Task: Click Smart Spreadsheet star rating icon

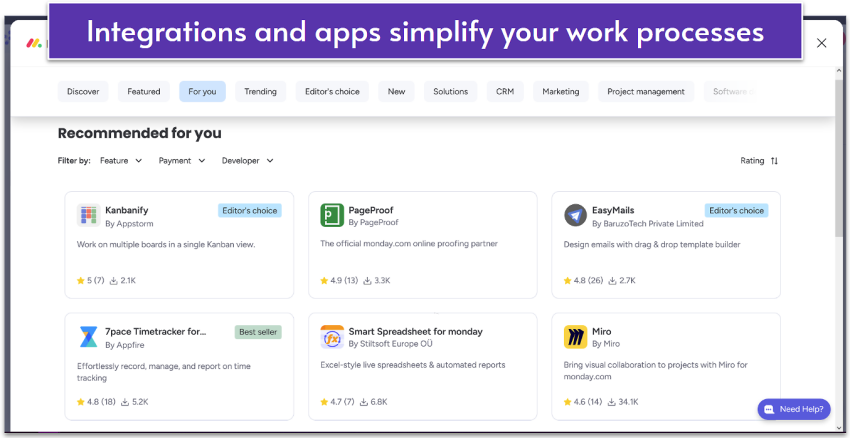Action: click(x=324, y=402)
